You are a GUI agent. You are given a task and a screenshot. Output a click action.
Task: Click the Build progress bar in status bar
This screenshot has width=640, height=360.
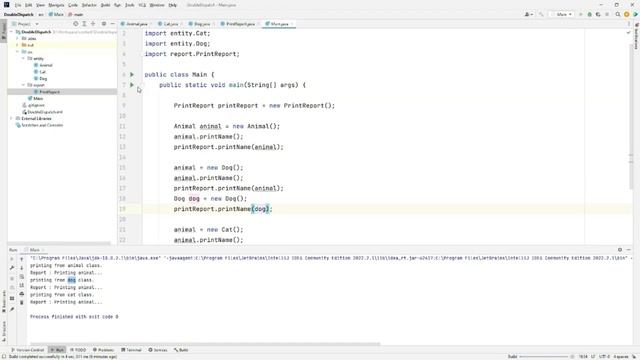click(543, 357)
